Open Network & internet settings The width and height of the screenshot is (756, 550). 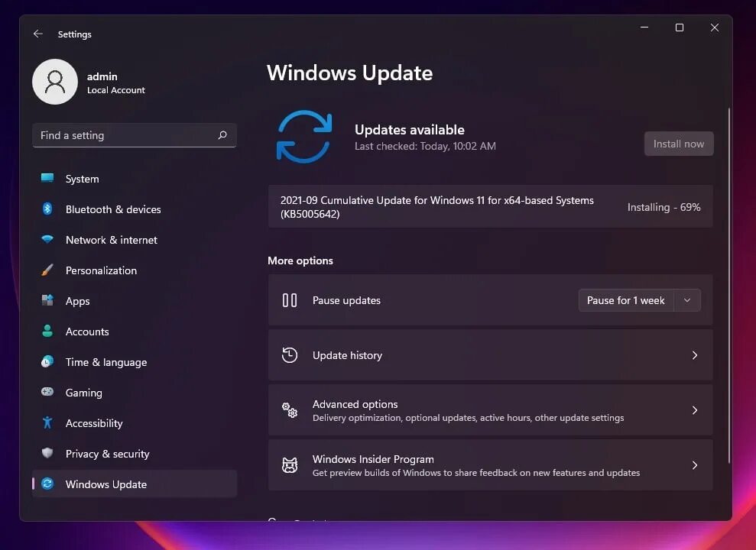point(135,240)
